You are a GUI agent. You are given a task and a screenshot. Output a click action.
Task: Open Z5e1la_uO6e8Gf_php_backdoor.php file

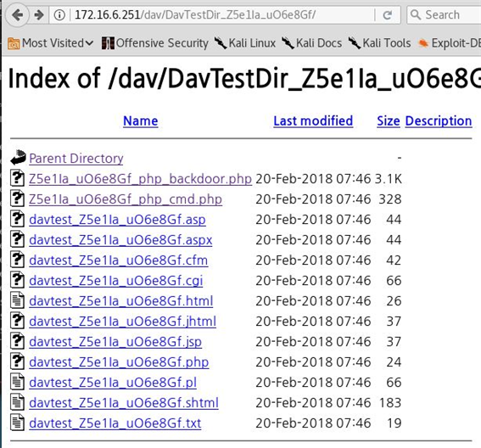pos(141,179)
